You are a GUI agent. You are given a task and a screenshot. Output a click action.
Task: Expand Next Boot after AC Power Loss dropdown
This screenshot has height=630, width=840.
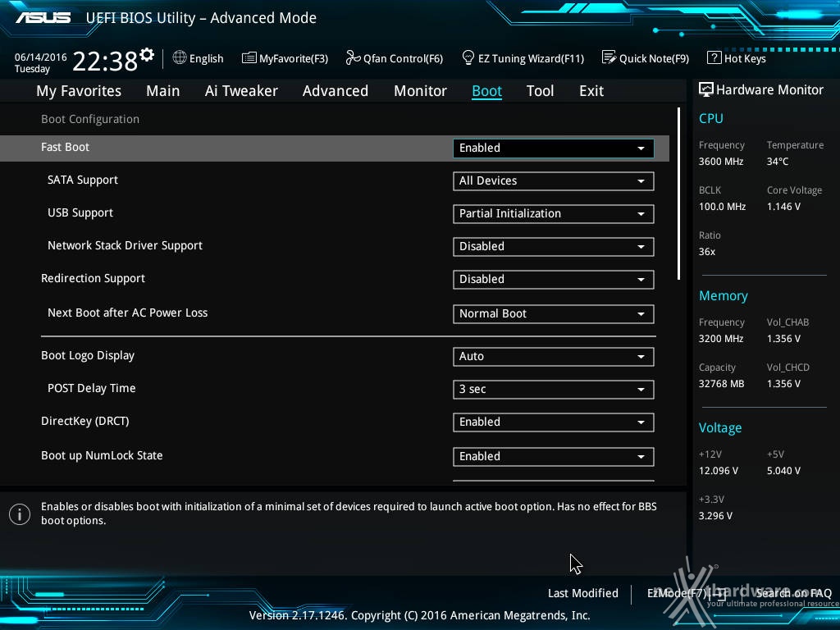(554, 314)
